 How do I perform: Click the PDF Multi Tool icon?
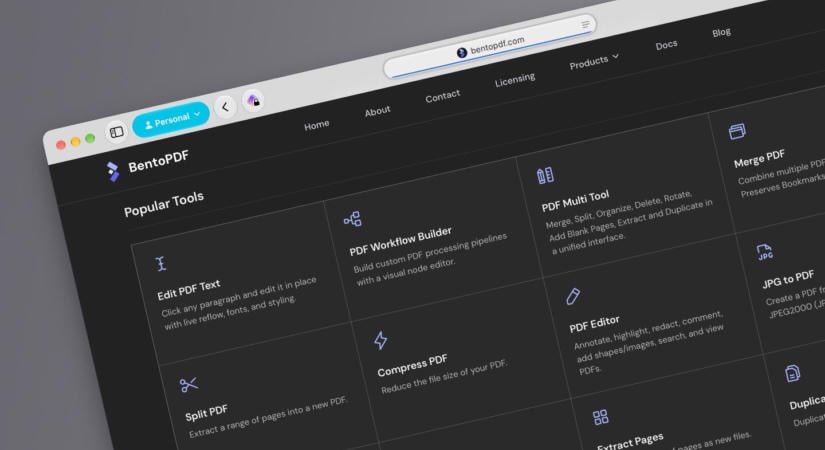tap(545, 175)
